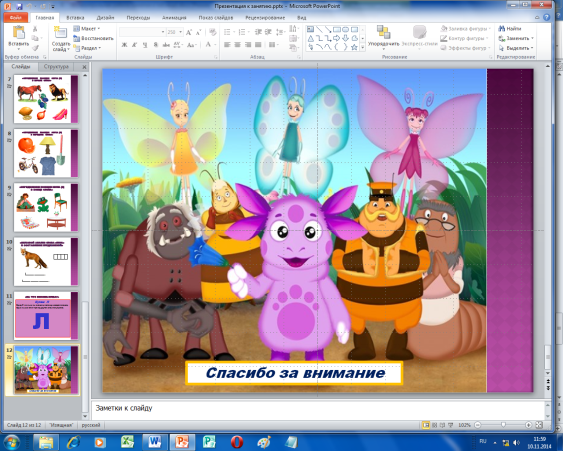Select the straight line shape in gallery
Viewport: 563px width, 451px height.
tap(319, 29)
